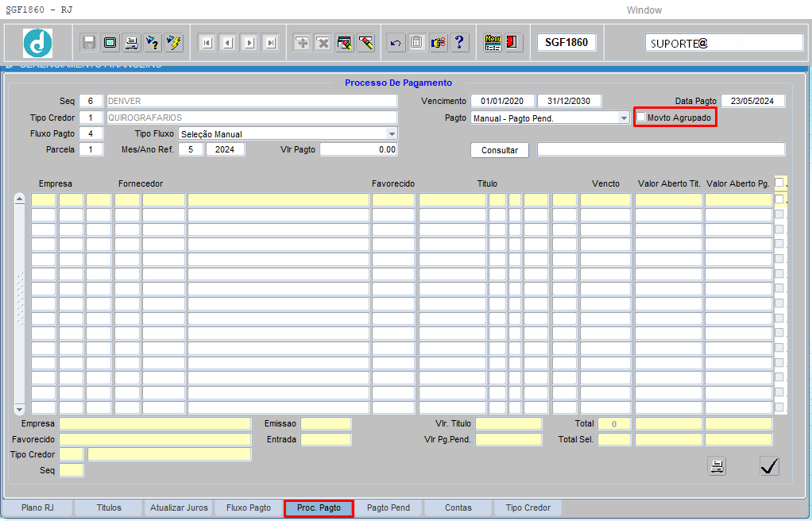Click the Insert record plus icon
812x521 pixels.
(302, 43)
